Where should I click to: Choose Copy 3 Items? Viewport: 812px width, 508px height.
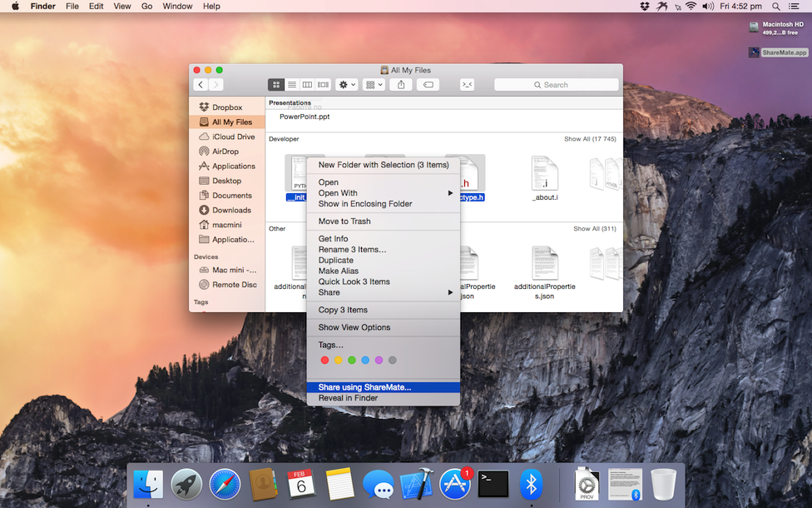coord(384,310)
